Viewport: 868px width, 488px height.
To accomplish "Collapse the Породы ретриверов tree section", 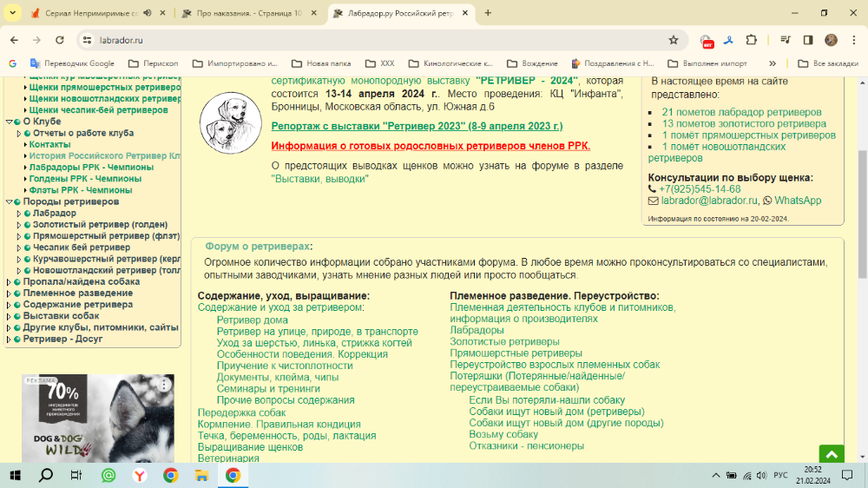I will [9, 201].
